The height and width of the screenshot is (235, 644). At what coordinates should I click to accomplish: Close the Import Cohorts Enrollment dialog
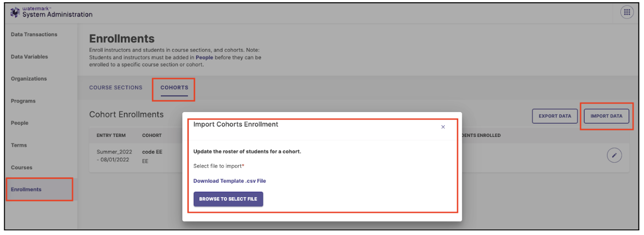click(443, 127)
